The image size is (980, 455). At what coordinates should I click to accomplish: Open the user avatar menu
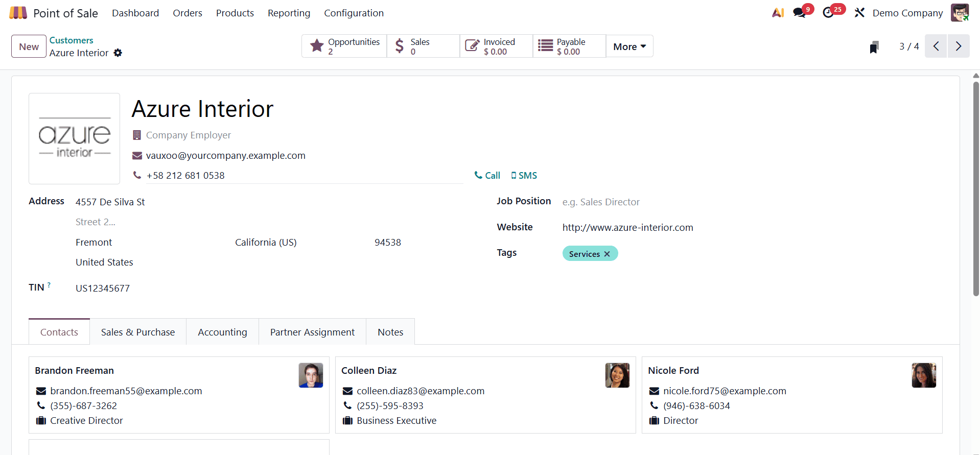click(960, 13)
